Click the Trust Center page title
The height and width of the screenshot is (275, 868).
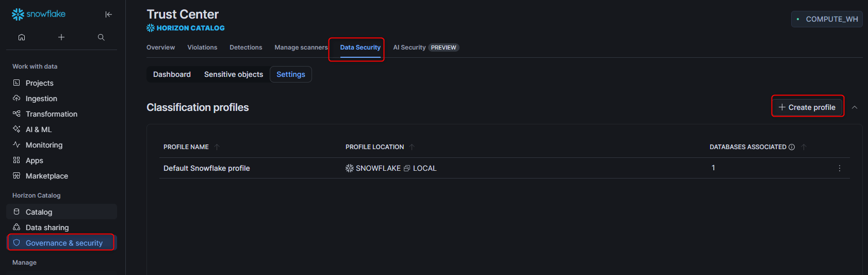[x=183, y=14]
